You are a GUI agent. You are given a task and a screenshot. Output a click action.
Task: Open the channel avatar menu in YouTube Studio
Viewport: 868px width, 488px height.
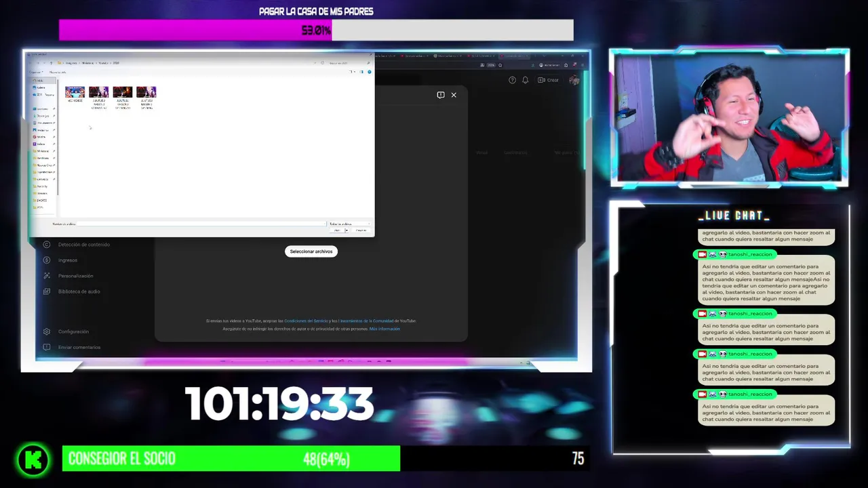(x=574, y=80)
